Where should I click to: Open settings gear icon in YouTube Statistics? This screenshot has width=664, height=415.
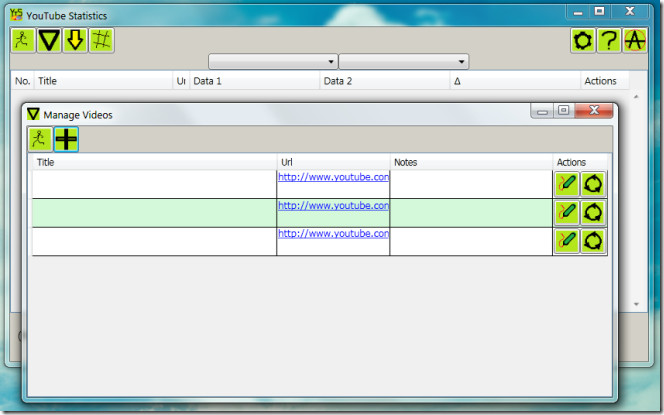[583, 41]
